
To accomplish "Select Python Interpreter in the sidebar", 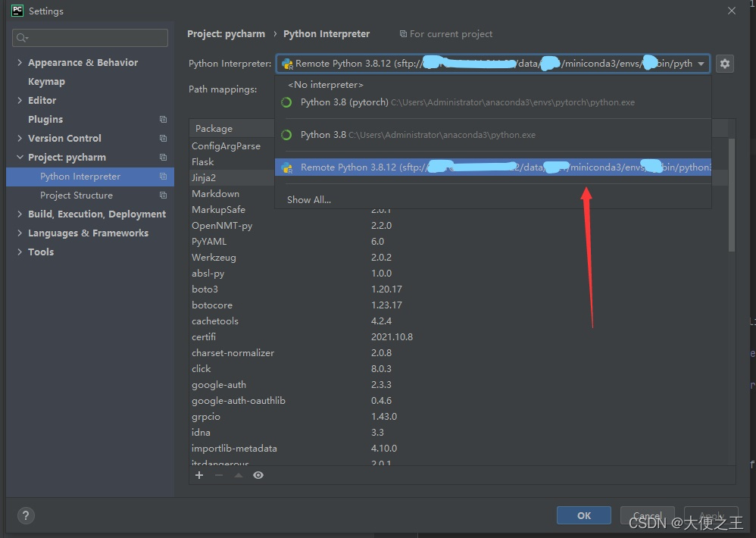I will point(89,177).
